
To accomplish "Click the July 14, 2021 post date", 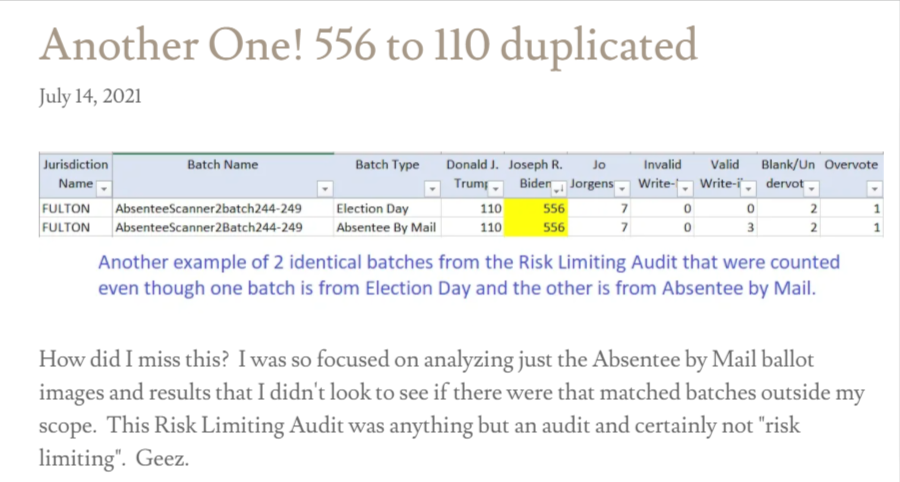I will pos(90,97).
